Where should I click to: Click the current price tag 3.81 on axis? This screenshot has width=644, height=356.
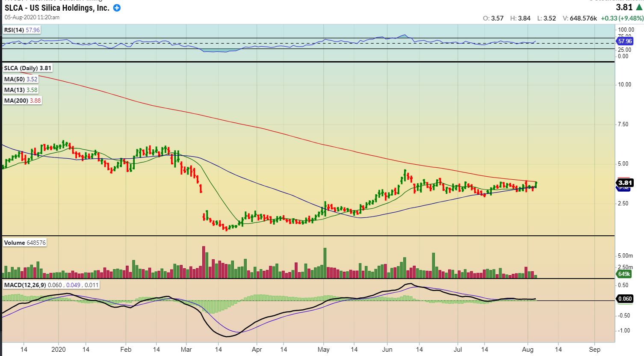coord(625,183)
